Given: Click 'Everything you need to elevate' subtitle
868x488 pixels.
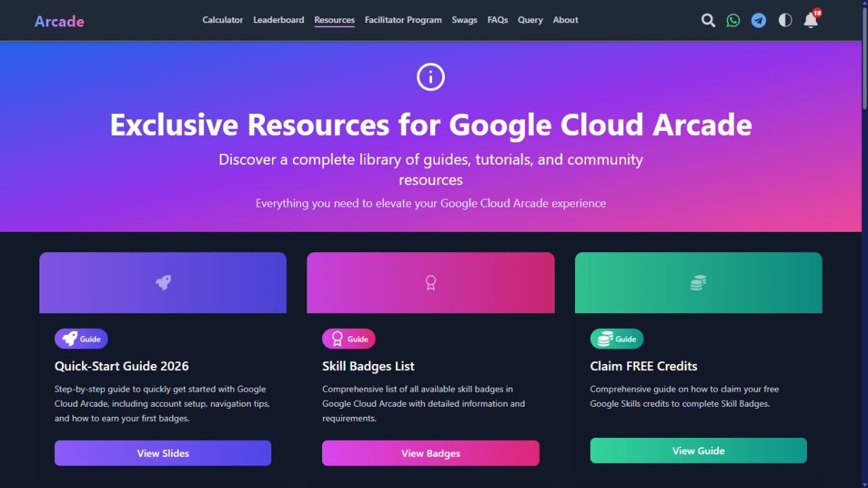Looking at the screenshot, I should 431,203.
